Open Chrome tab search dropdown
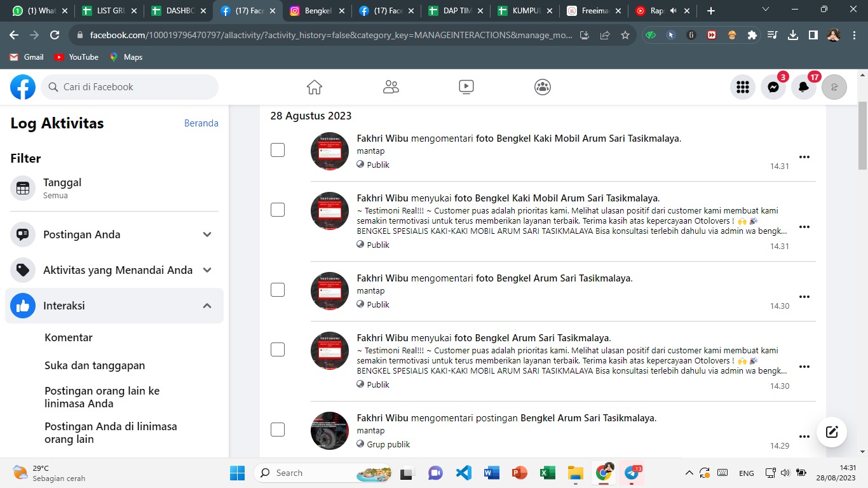 765,10
